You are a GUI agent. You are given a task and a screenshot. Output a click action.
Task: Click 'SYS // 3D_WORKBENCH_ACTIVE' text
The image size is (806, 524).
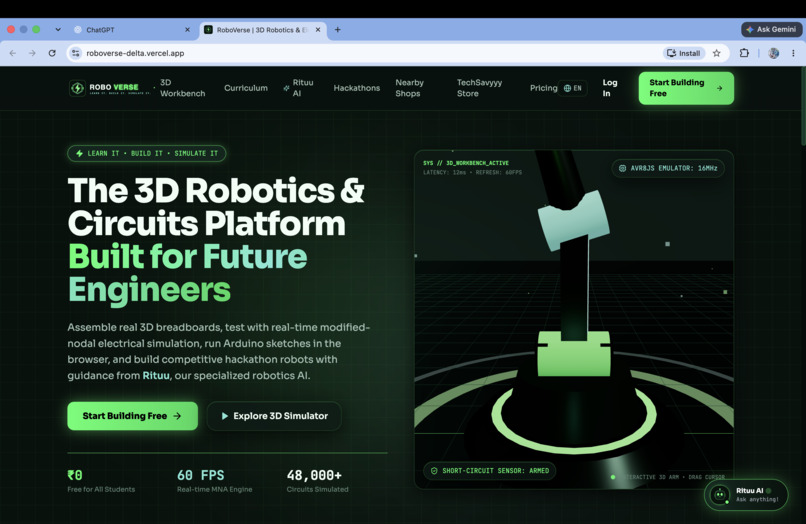[466, 163]
